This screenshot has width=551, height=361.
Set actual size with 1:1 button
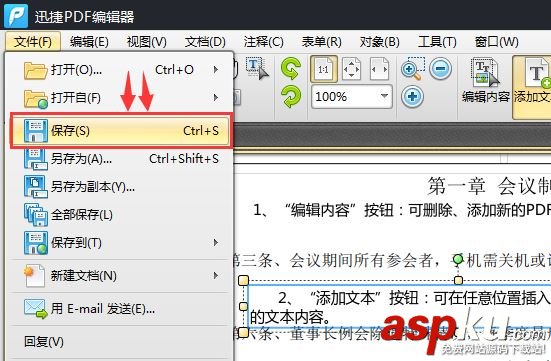pyautogui.click(x=324, y=69)
